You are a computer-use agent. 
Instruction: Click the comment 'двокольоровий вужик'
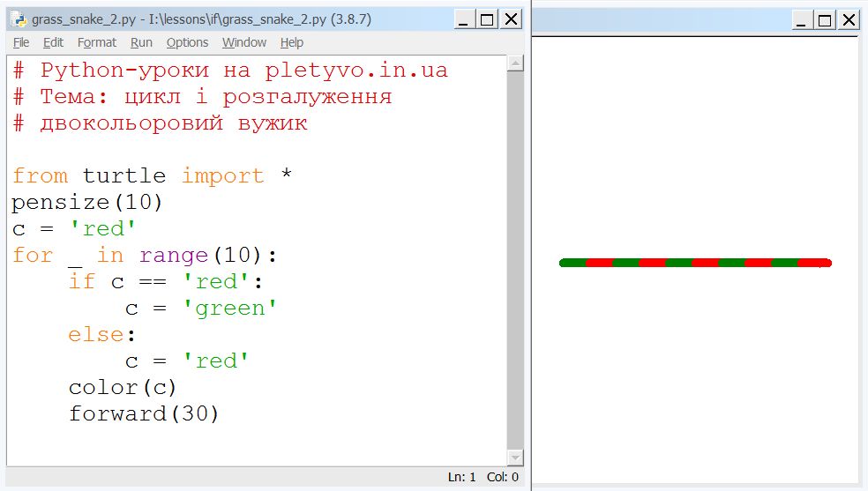coord(160,123)
